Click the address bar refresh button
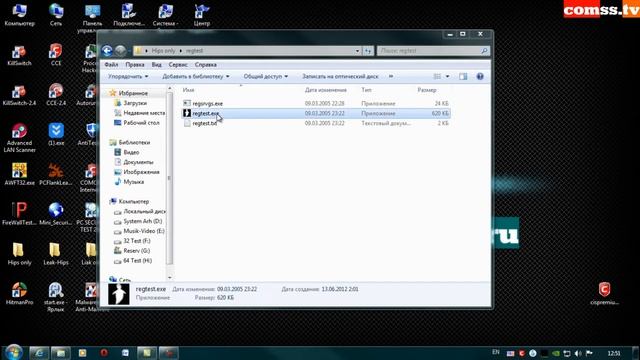Image resolution: width=640 pixels, height=360 pixels. pyautogui.click(x=368, y=51)
